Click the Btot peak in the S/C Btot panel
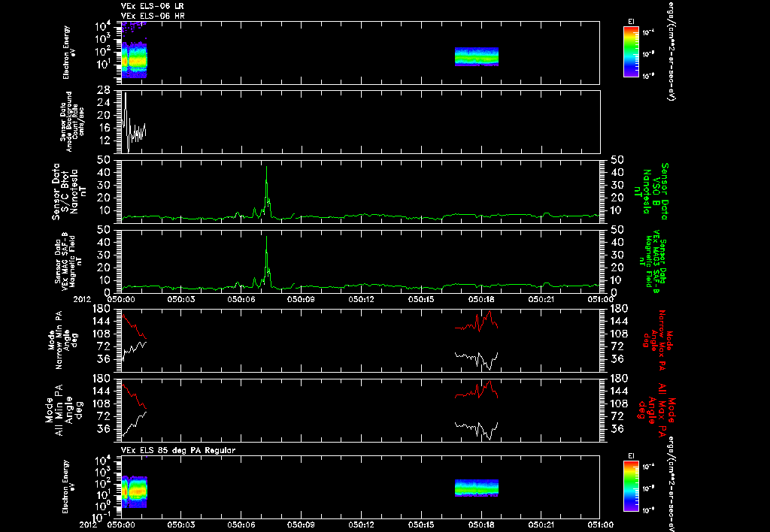770x532 pixels. (267, 168)
